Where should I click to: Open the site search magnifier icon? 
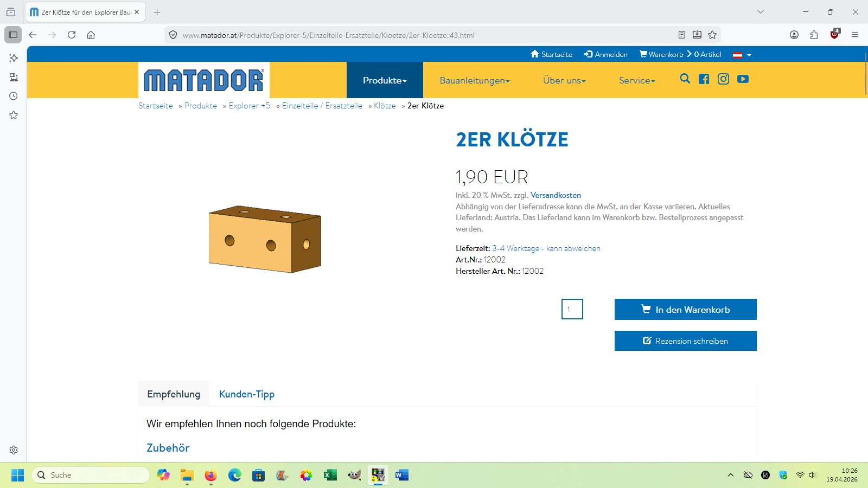pos(685,79)
